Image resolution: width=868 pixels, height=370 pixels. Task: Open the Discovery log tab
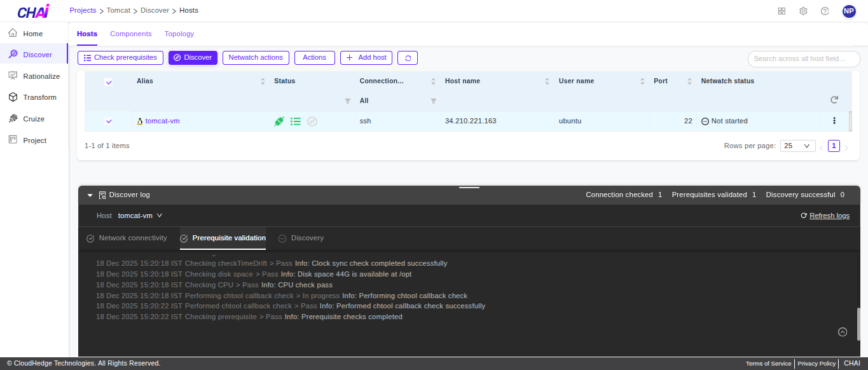[x=301, y=238]
